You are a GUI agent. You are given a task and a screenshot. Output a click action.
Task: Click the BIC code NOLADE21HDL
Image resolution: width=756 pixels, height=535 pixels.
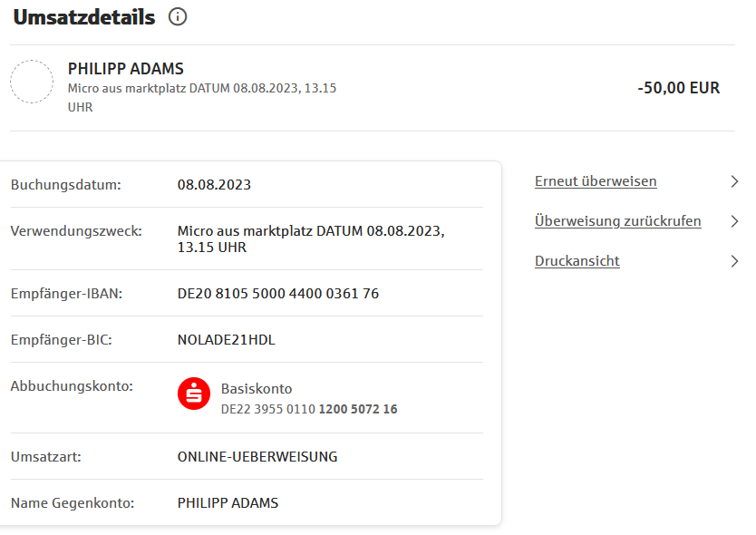click(226, 340)
